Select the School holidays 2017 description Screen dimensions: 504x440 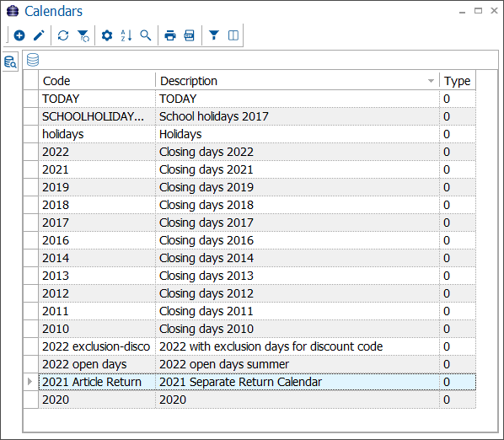(x=298, y=116)
